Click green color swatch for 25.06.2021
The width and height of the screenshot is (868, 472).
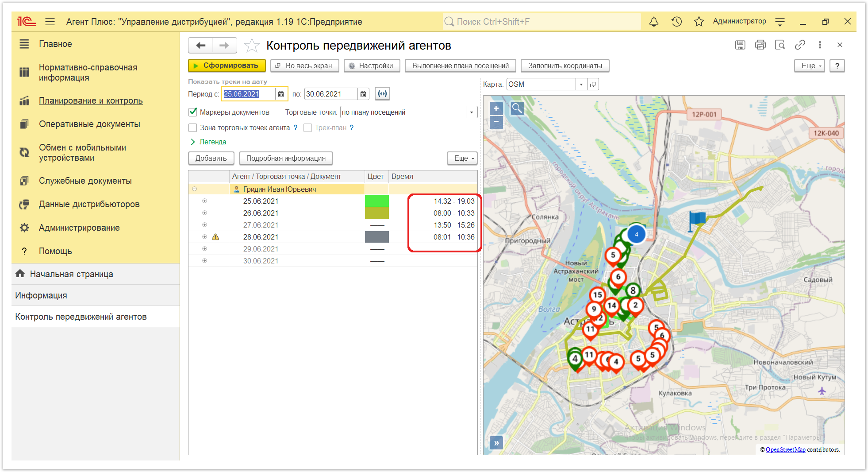[x=376, y=201]
